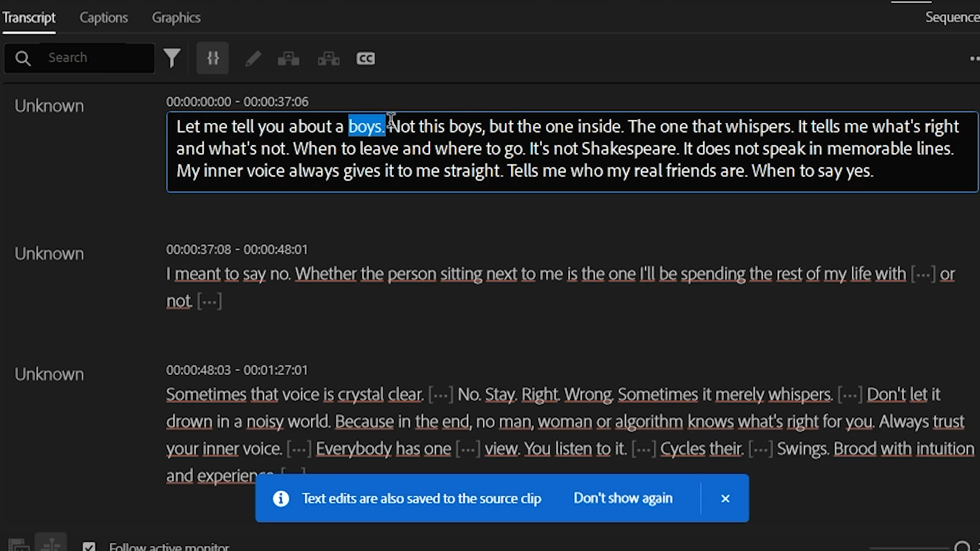Select the Transcript tab
Screen dimensions: 980x551
[29, 17]
